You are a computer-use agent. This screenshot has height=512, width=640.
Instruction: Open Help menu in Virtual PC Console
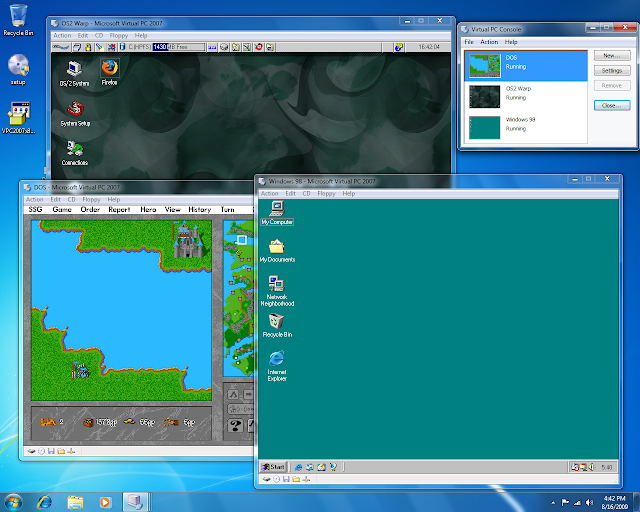[511, 42]
